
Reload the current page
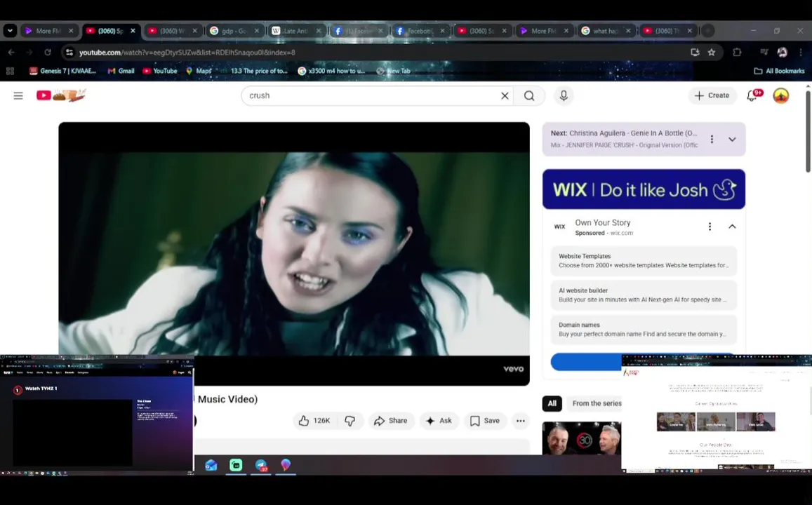pos(48,53)
